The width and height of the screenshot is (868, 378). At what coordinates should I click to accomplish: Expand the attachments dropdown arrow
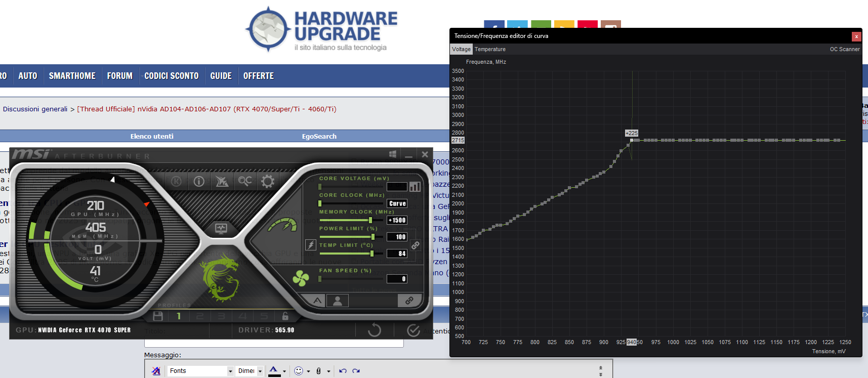click(328, 371)
